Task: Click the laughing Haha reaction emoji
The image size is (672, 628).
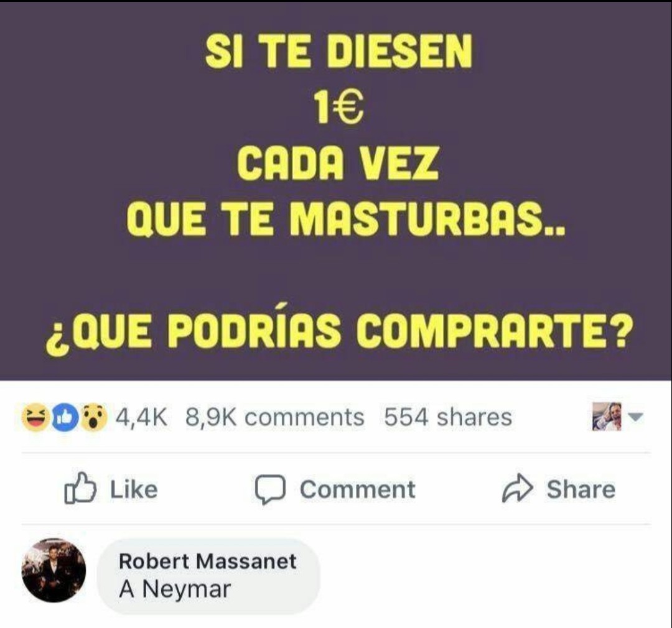Action: click(x=35, y=417)
